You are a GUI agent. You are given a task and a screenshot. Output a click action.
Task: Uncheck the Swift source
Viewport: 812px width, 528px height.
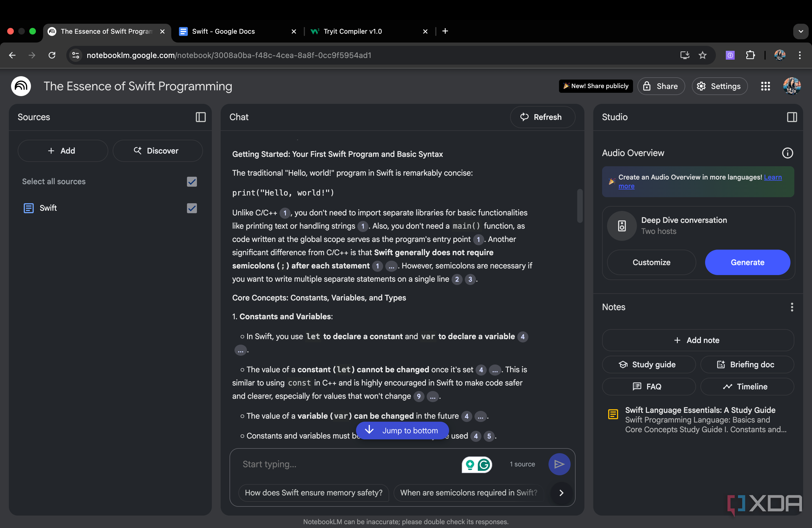[192, 208]
